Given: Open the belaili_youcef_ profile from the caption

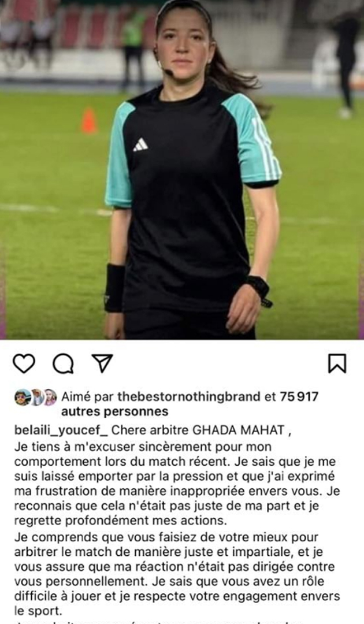Looking at the screenshot, I should (61, 430).
